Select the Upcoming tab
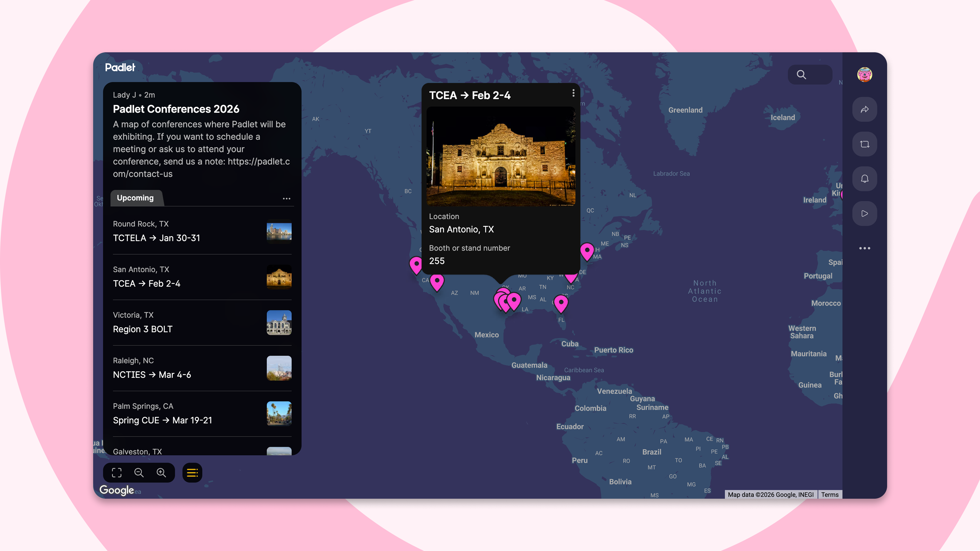 tap(136, 198)
